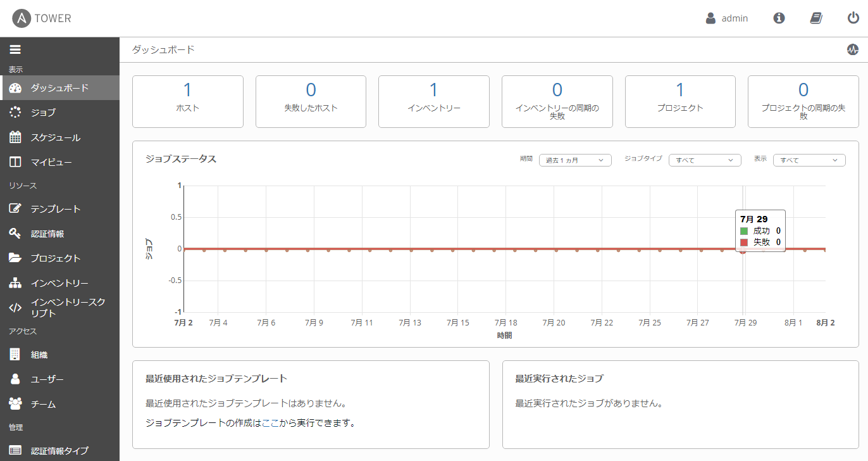The height and width of the screenshot is (461, 868).
Task: Open the documentation book icon top right
Action: tap(816, 18)
